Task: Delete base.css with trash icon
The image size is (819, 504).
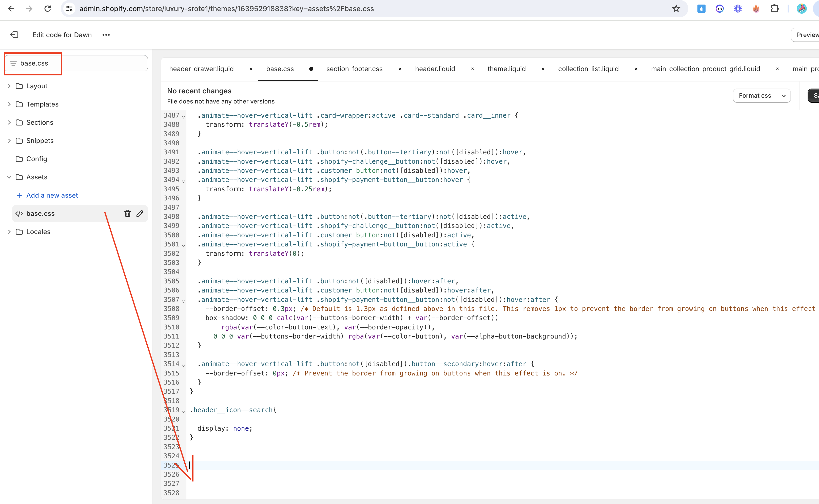Action: 127,213
